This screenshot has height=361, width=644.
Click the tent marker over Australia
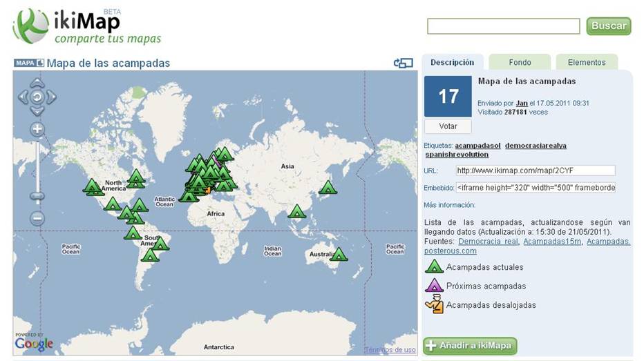[339, 255]
